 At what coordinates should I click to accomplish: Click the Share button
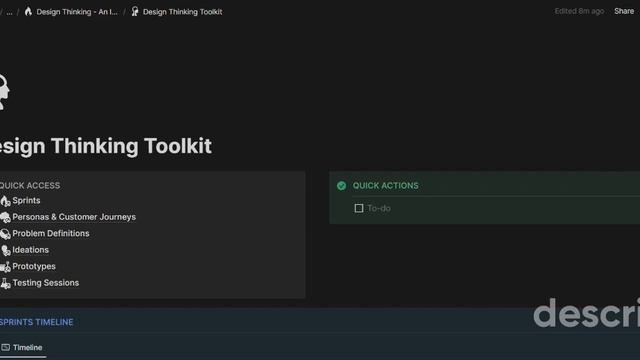point(624,11)
